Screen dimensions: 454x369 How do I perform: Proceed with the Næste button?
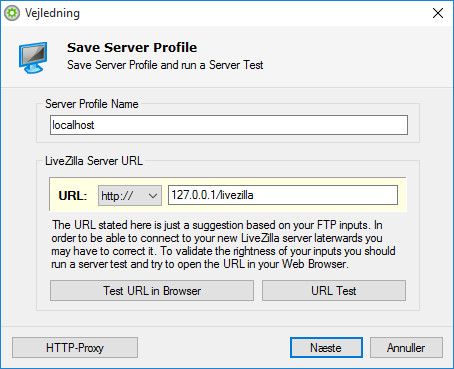(x=326, y=348)
